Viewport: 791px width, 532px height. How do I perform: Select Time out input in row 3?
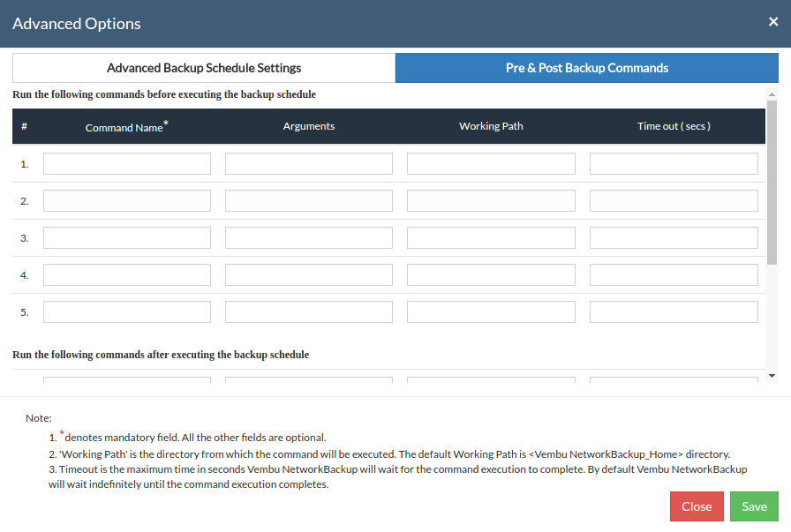coord(674,237)
